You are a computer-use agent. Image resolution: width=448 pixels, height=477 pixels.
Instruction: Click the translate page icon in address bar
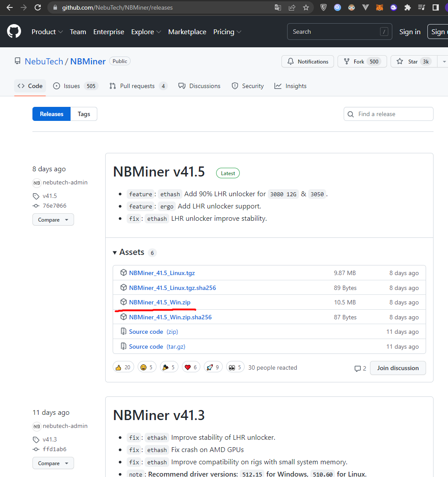pos(277,7)
